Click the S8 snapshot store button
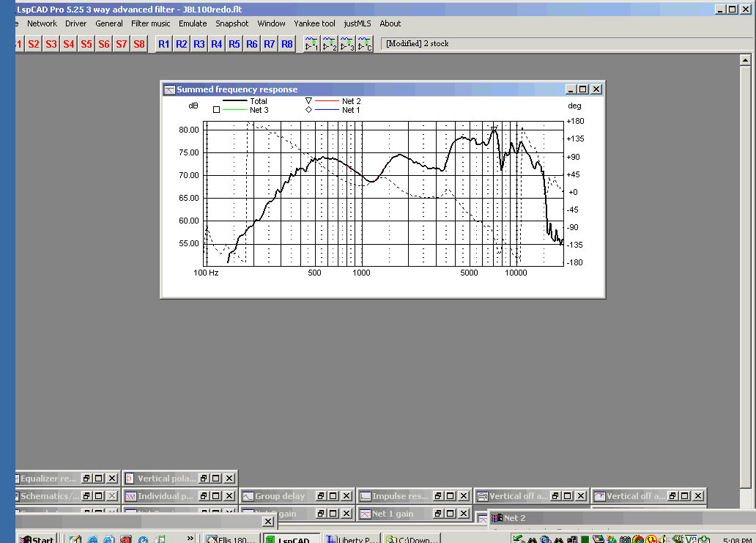Image resolution: width=756 pixels, height=543 pixels. (x=139, y=44)
